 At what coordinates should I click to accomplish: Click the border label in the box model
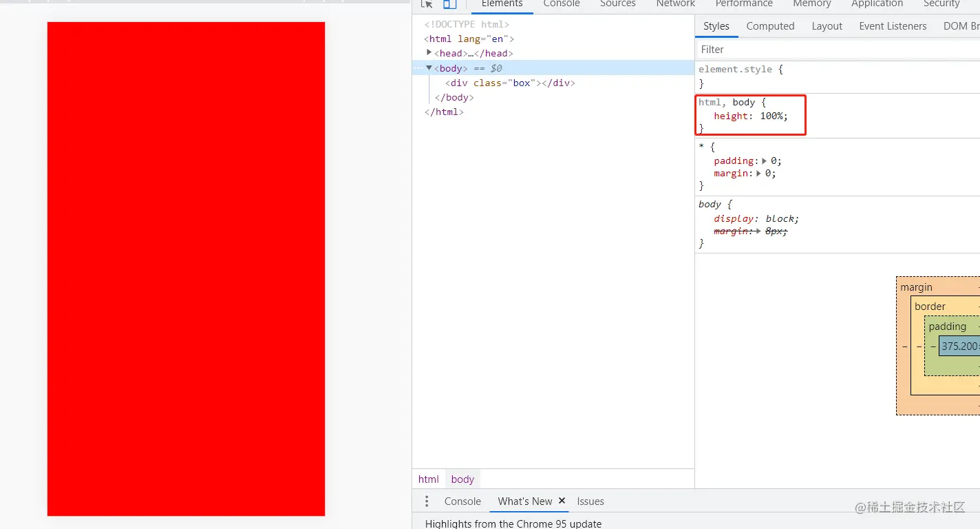pos(930,307)
